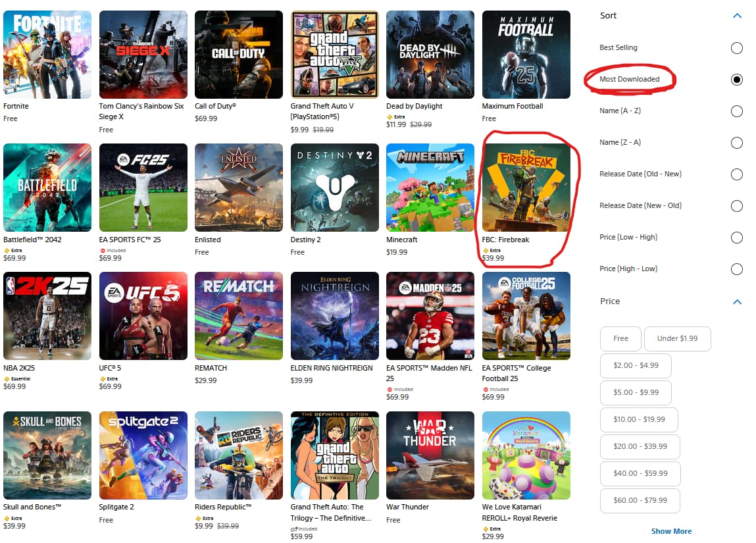Filter by $5.00 - $9.99
The height and width of the screenshot is (543, 756).
(636, 392)
